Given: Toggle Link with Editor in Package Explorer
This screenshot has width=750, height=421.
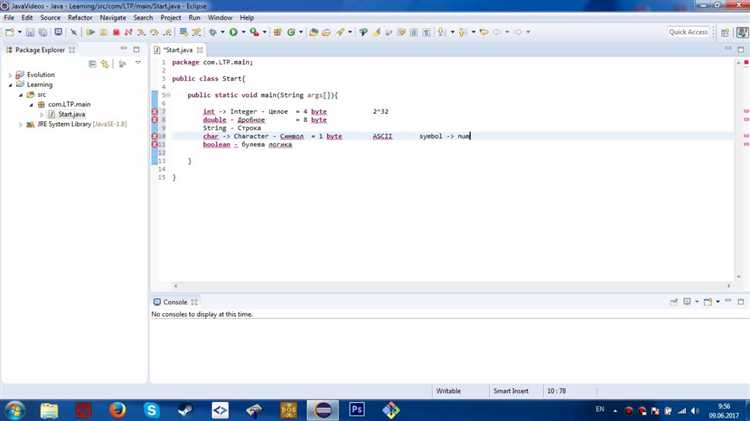Looking at the screenshot, I should (105, 63).
